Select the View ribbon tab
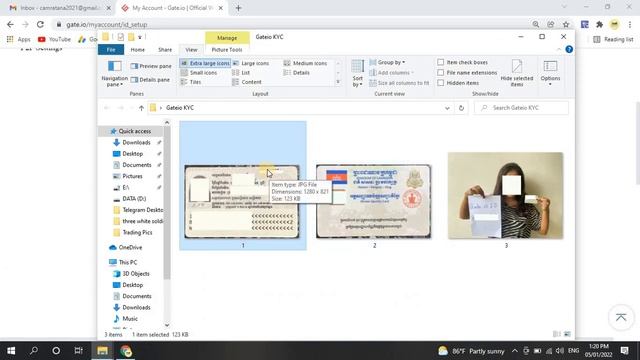 191,50
